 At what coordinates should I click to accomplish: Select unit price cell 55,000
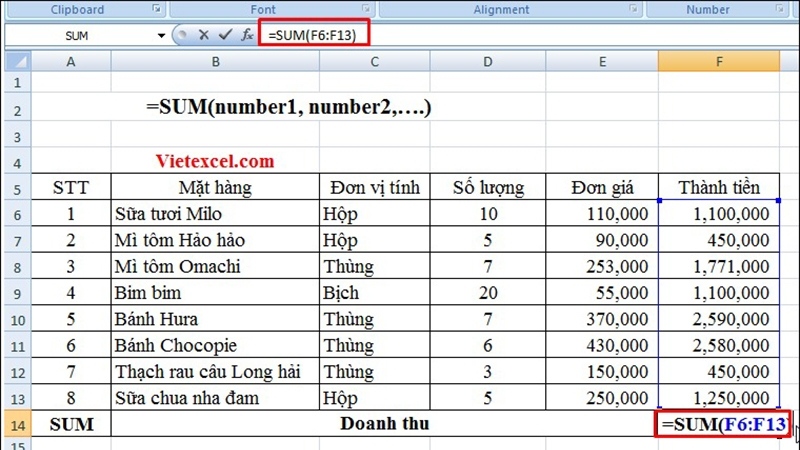tap(602, 292)
